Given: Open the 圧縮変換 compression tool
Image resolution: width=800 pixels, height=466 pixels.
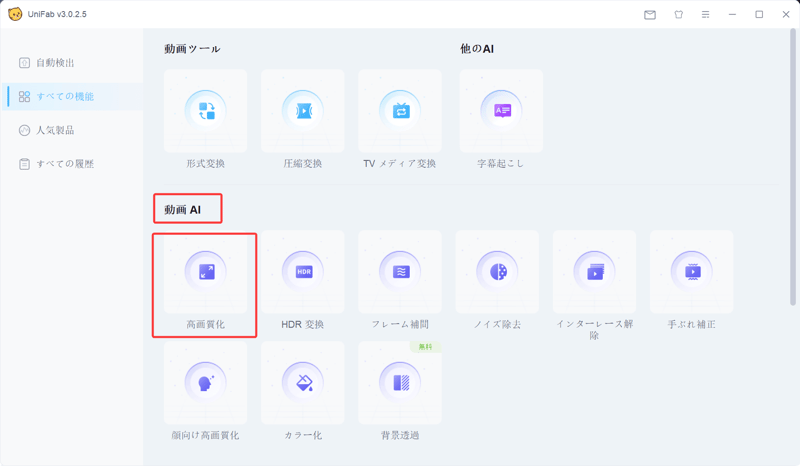Looking at the screenshot, I should (303, 112).
